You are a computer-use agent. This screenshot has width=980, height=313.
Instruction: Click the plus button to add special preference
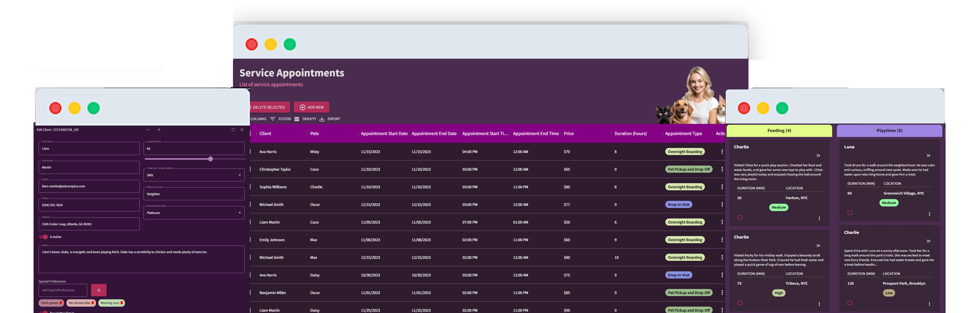[x=98, y=290]
